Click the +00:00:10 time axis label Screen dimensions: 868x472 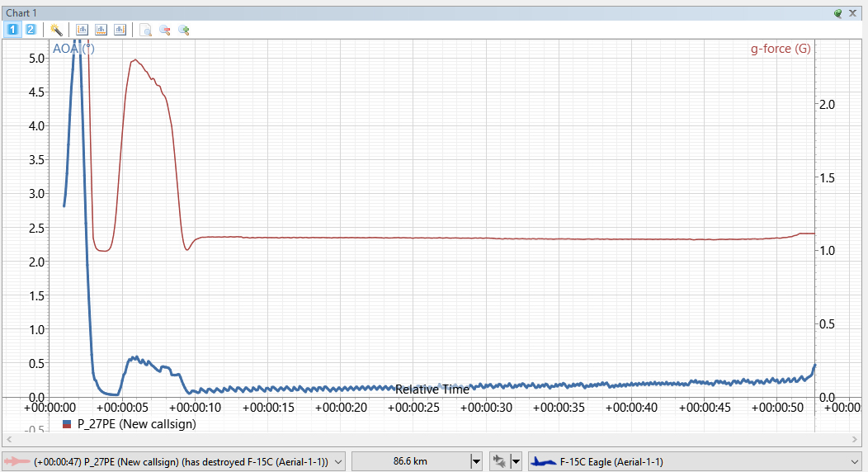[x=195, y=408]
